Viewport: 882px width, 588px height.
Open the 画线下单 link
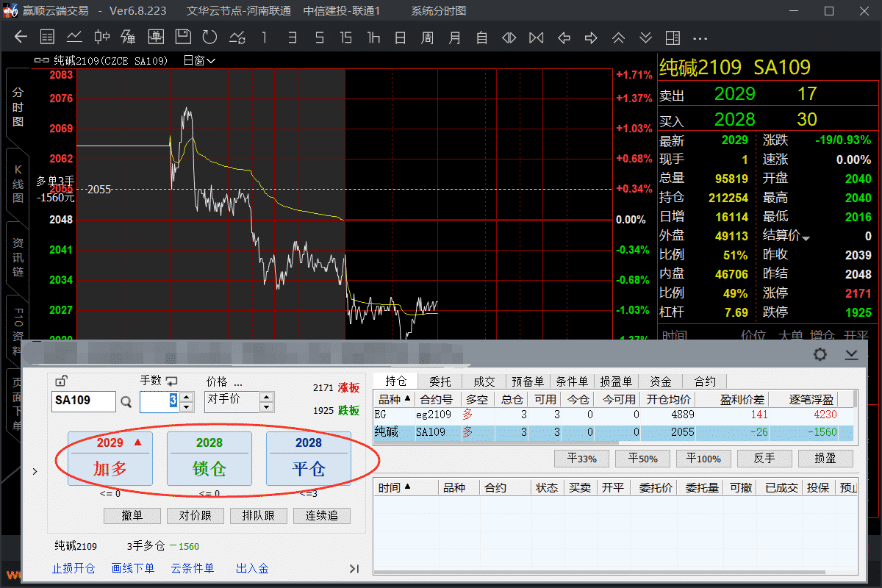pyautogui.click(x=133, y=568)
